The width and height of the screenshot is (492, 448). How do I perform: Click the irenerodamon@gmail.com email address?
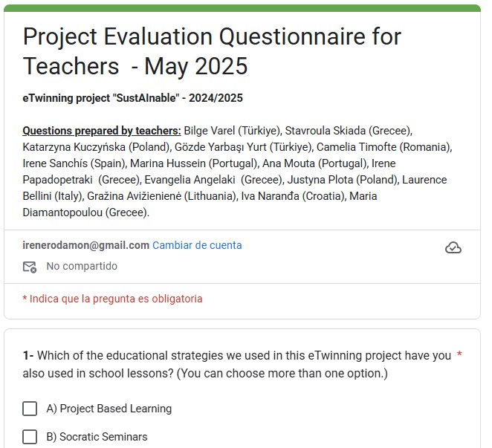86,245
